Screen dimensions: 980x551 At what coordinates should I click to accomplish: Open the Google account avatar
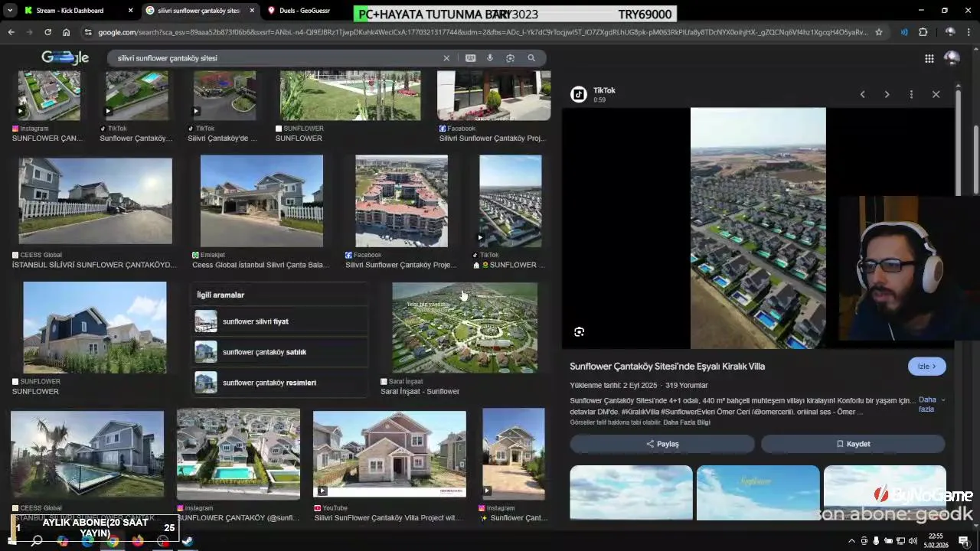952,58
